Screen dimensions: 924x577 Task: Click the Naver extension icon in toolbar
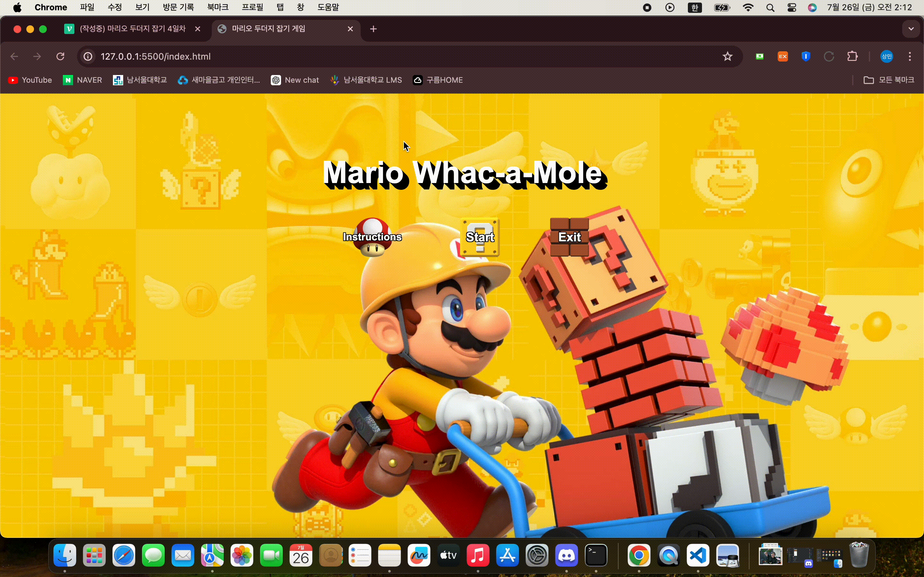759,56
